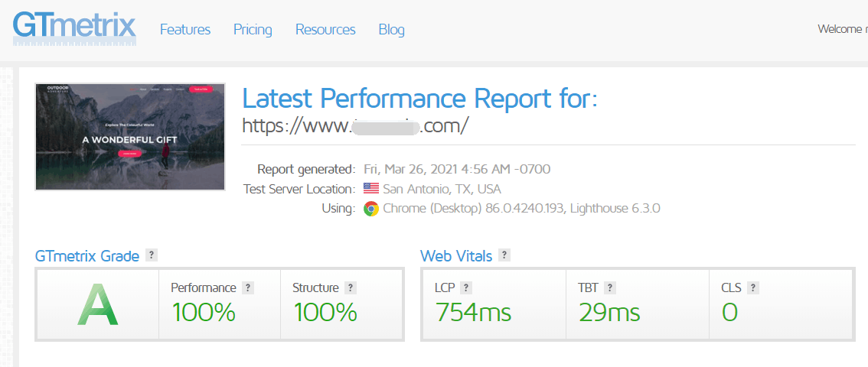Click help icon beside Structure label
Image resolution: width=868 pixels, height=367 pixels.
(x=351, y=288)
